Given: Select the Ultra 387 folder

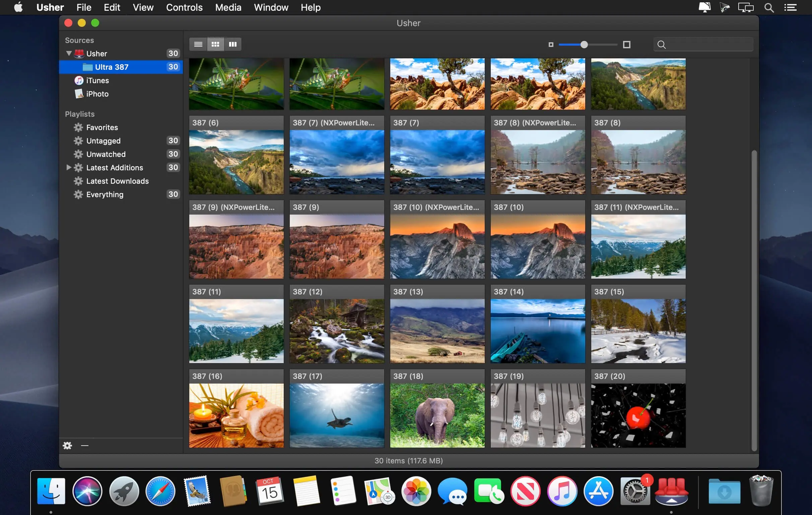Looking at the screenshot, I should click(111, 67).
